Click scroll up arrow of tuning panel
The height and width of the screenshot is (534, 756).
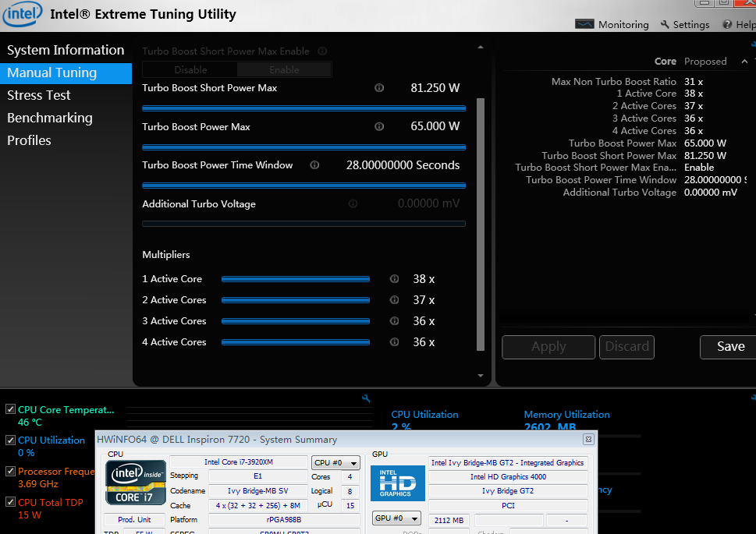click(481, 48)
